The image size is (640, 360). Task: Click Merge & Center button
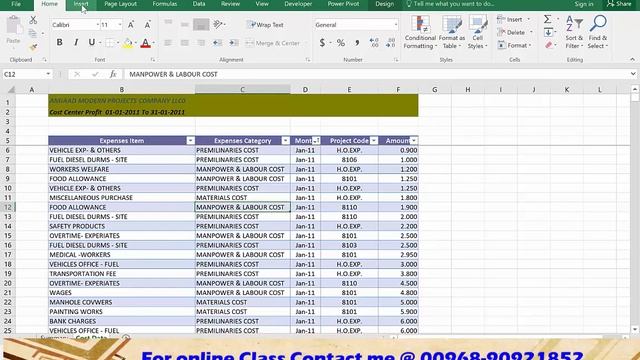[273, 43]
